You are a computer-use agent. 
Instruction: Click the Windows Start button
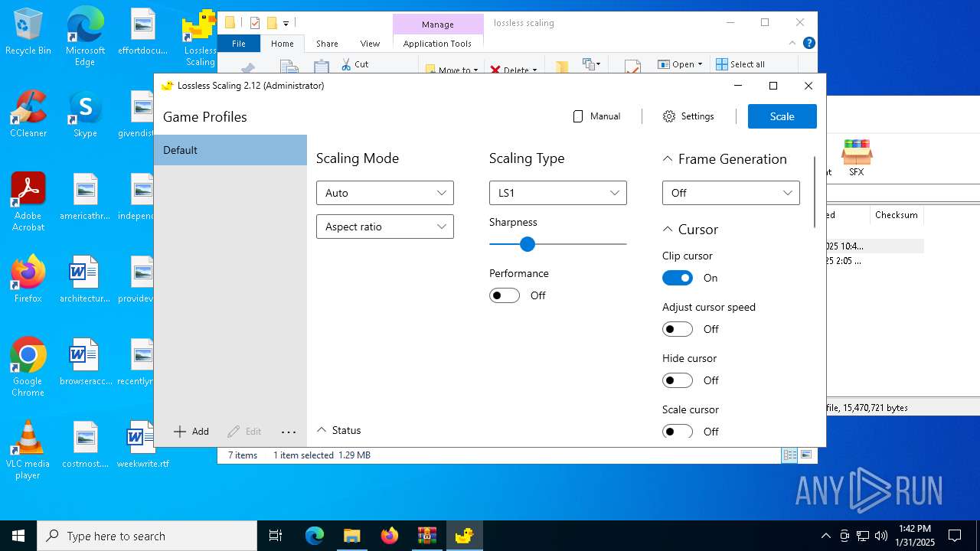click(18, 536)
